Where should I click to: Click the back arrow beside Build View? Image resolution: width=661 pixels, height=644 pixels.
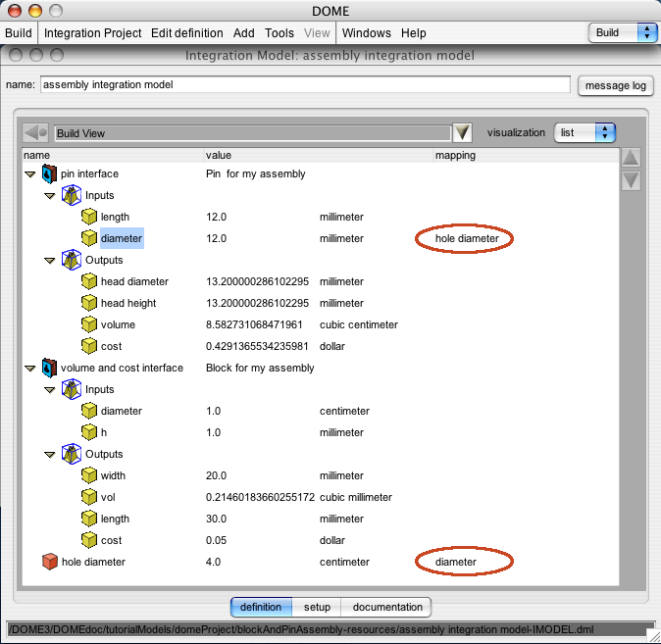coord(35,133)
